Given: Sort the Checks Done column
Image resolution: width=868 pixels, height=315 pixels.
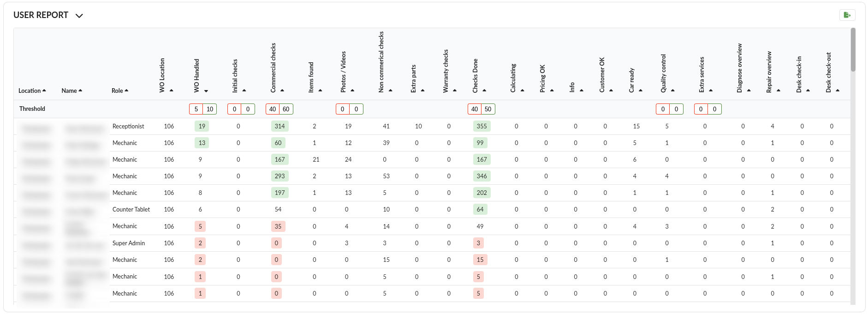Looking at the screenshot, I should tap(484, 91).
